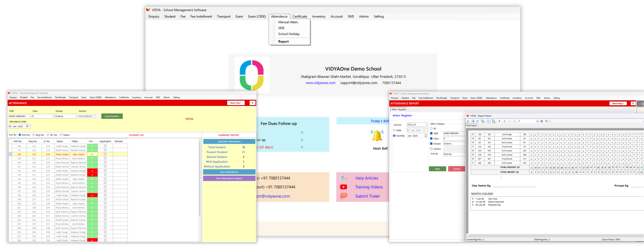Viewport: 644px width, 247px height.
Task: Open the zoom level dropdown arrow in Report Viewer
Action: [549, 121]
